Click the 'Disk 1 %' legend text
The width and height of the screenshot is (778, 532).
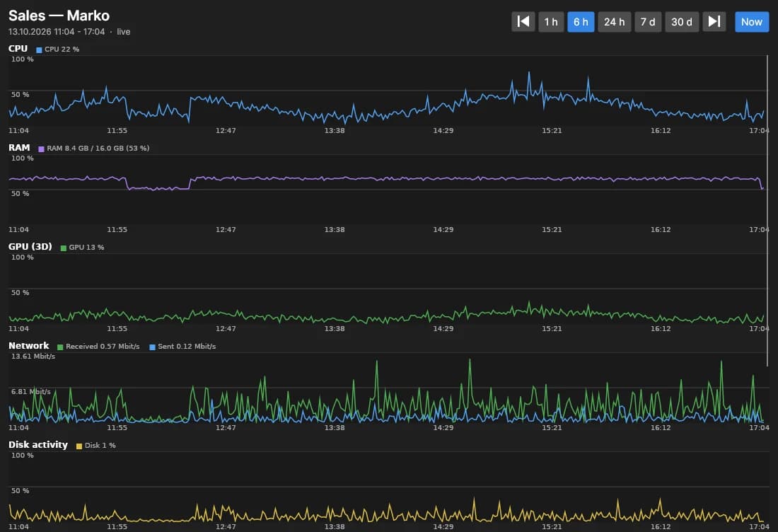(x=100, y=445)
